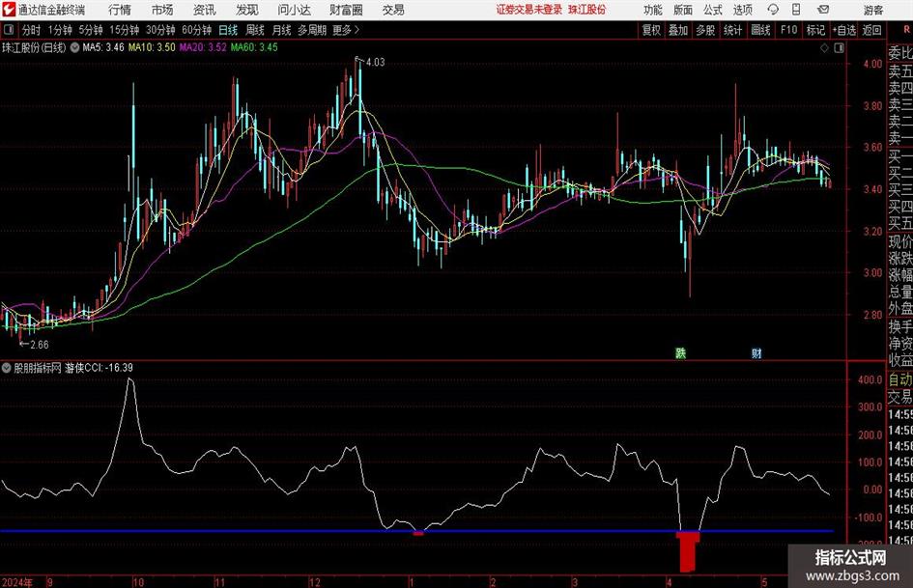The image size is (913, 588).
Task: Add stock via +自选 button
Action: click(843, 30)
